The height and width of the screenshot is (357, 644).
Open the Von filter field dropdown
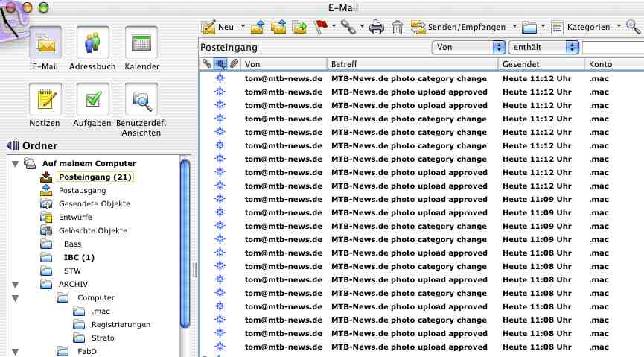point(468,47)
